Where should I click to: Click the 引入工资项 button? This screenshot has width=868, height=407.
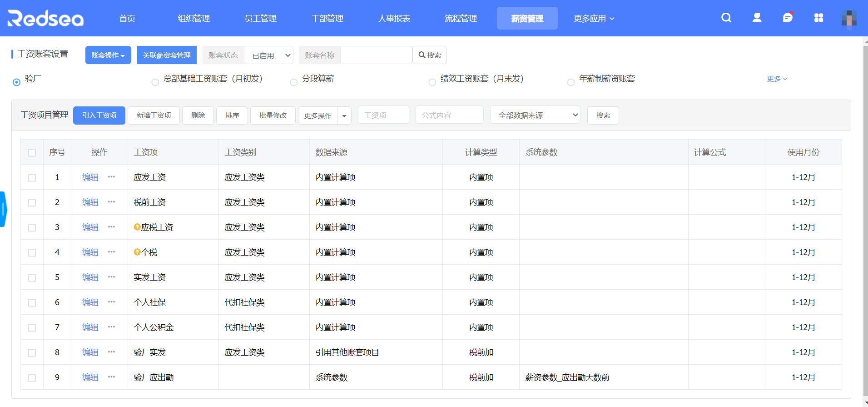[99, 116]
